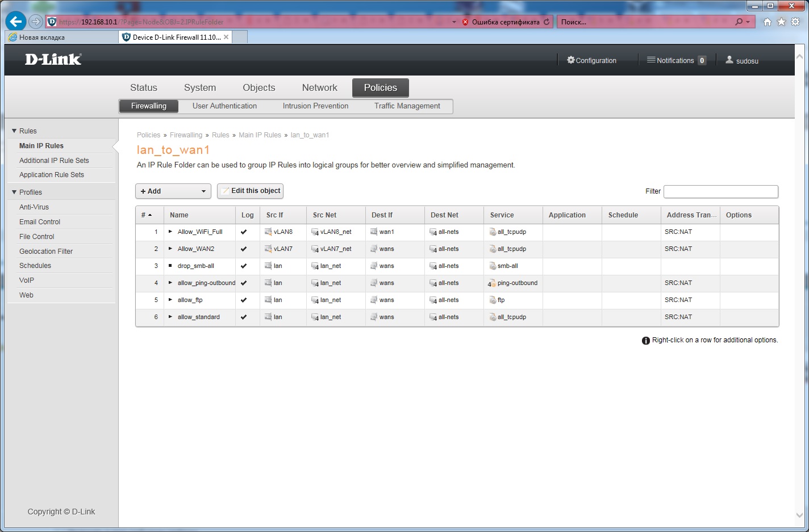
Task: Click the browser back arrow button
Action: 15,22
